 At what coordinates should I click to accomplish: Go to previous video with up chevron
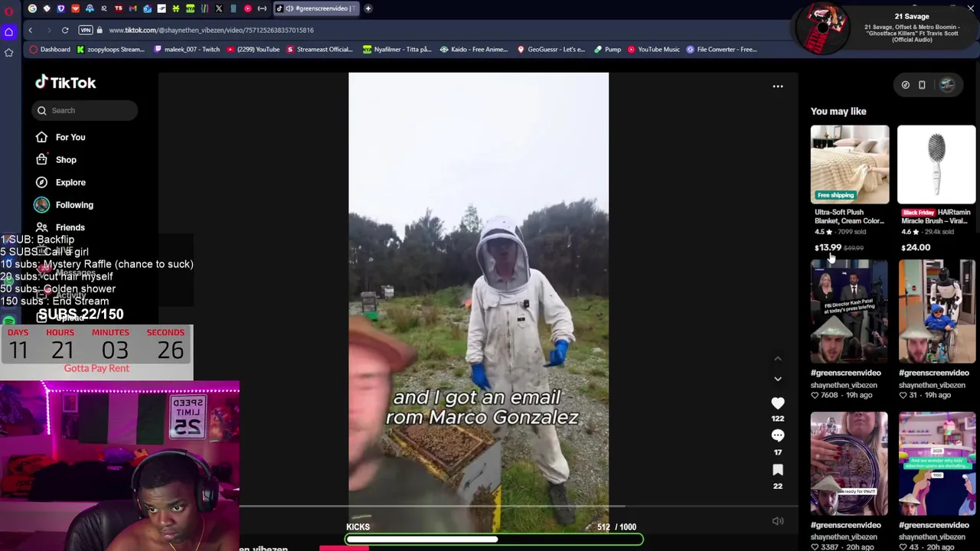point(778,358)
